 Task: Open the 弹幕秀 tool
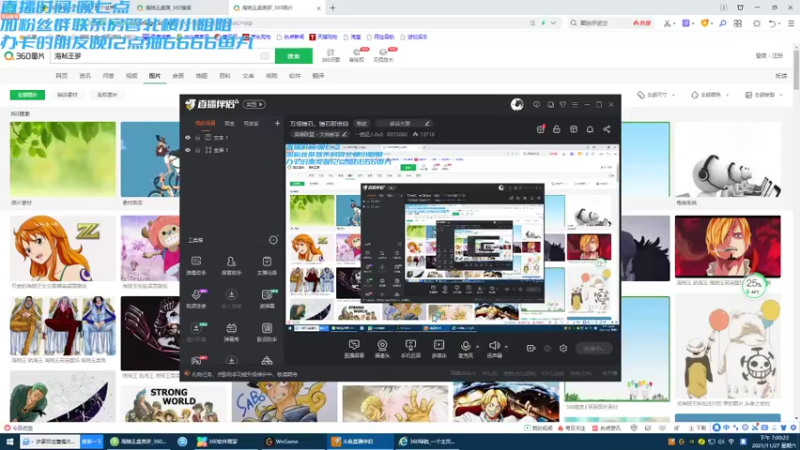(x=231, y=332)
